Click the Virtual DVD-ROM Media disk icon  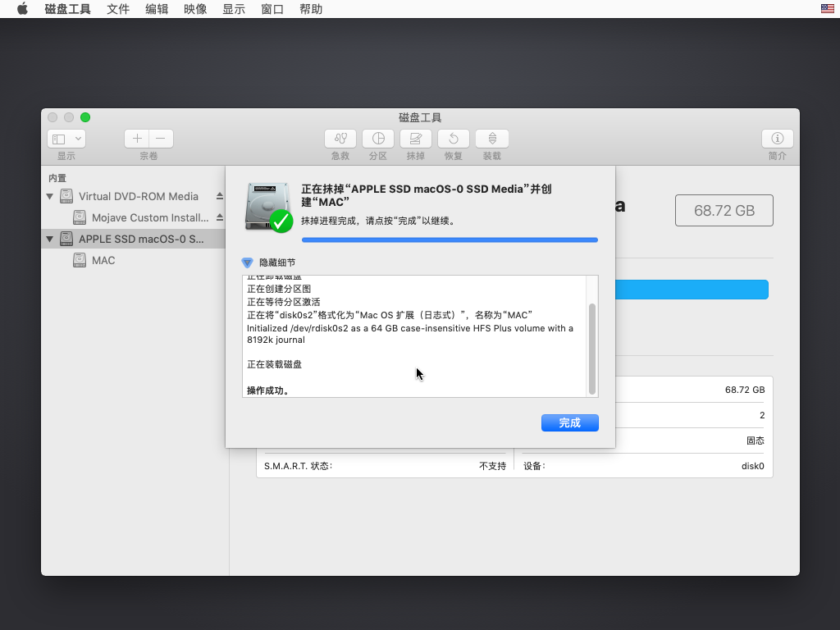(x=66, y=196)
